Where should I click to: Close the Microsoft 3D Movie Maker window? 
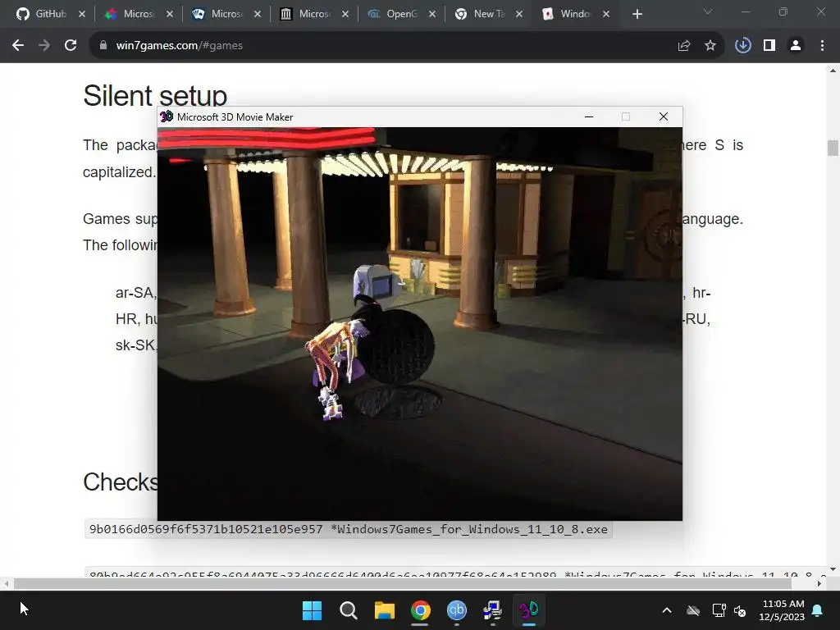coord(663,116)
